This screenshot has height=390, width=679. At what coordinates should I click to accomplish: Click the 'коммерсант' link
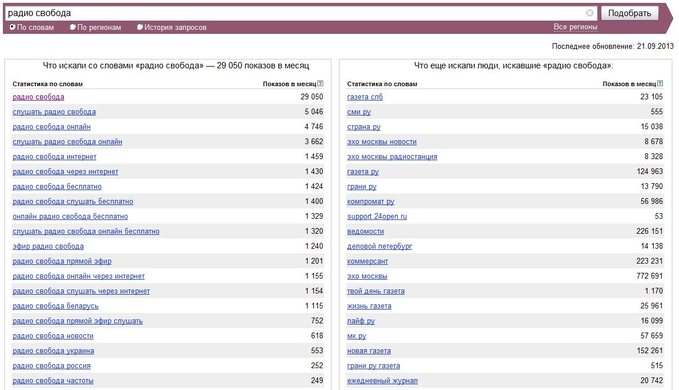click(368, 261)
